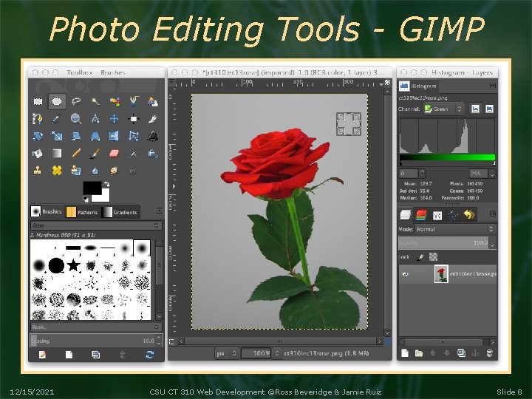Toggle lock pixels paintbrush icon
The image size is (532, 399).
point(420,257)
